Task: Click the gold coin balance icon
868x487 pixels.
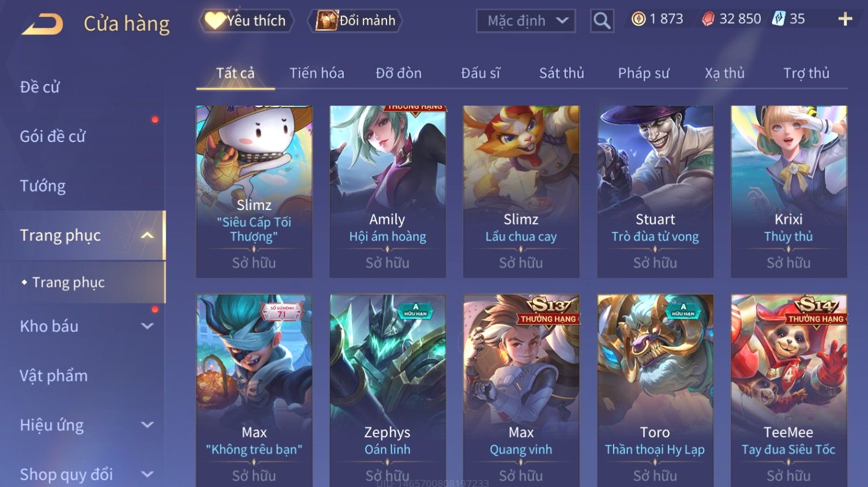Action: (x=638, y=19)
